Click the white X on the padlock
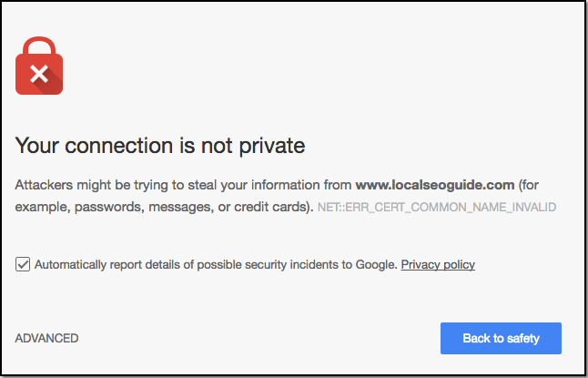The width and height of the screenshot is (588, 378). (39, 74)
